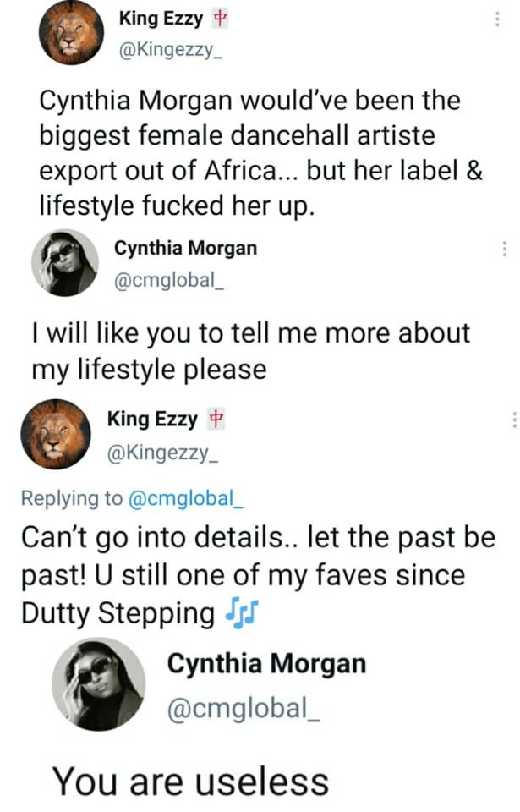
Task: Click the music notes emoji after 'Dutty Stepping'
Action: click(242, 613)
